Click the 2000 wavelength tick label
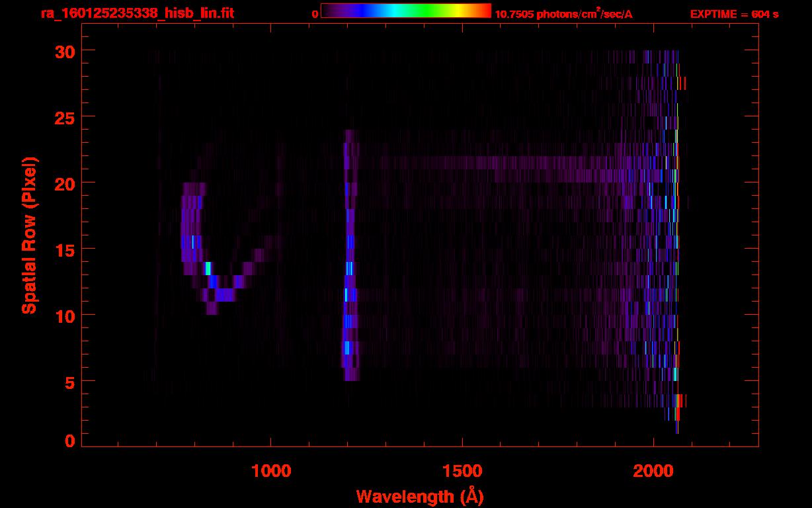Screen dimensions: 812x508 point(653,472)
